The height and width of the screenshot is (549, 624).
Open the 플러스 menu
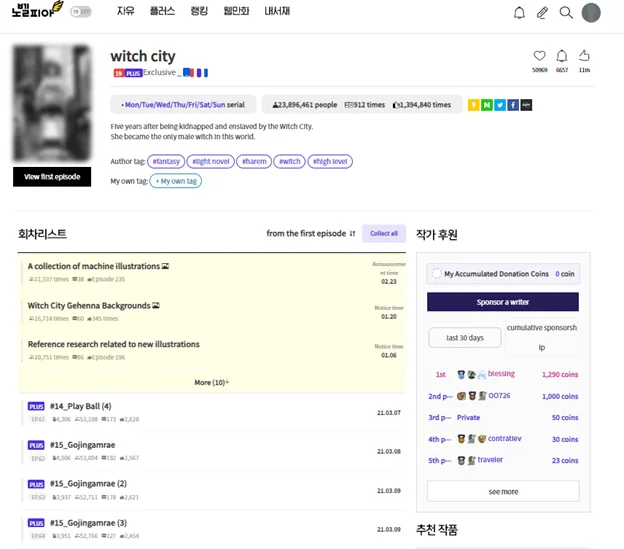(x=162, y=11)
